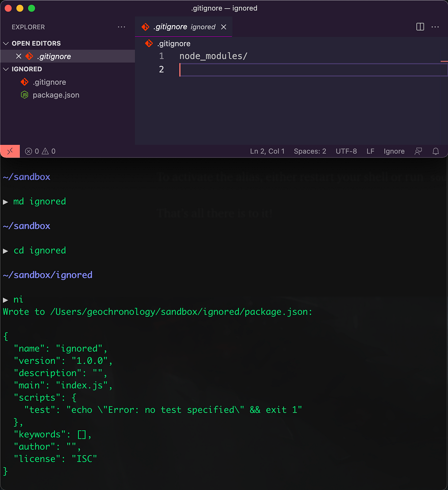Viewport: 448px width, 490px height.
Task: Click the notifications bell in the status bar
Action: 436,151
